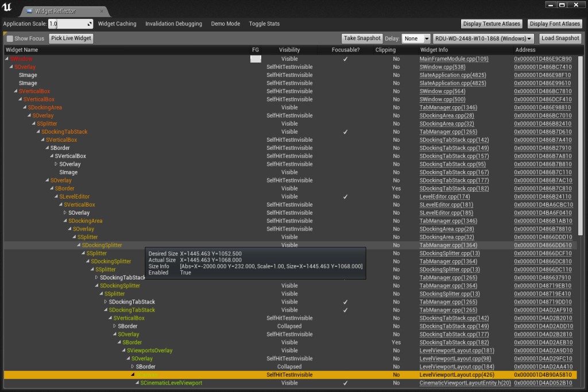Collapse the highlighted SDockingSplitter node
Image resolution: width=588 pixels, height=392 pixels.
click(x=79, y=244)
